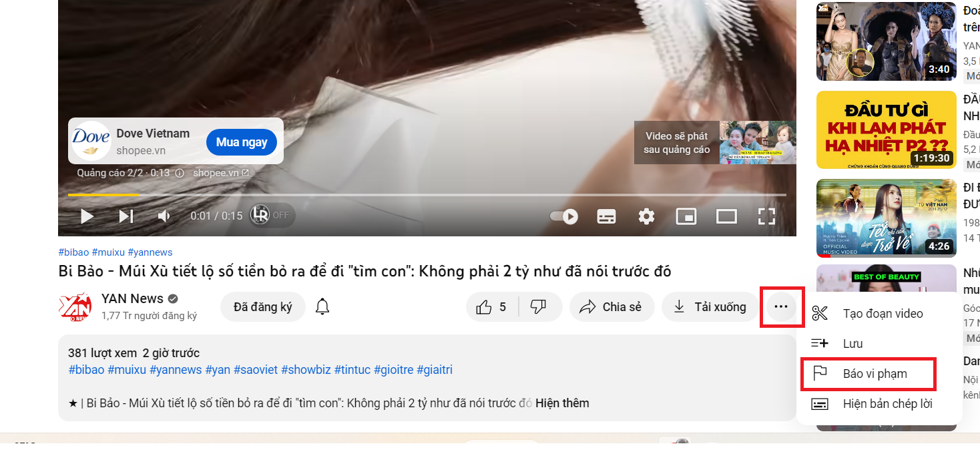The width and height of the screenshot is (980, 472).
Task: Switch to miniplayer mode icon
Action: click(x=686, y=216)
